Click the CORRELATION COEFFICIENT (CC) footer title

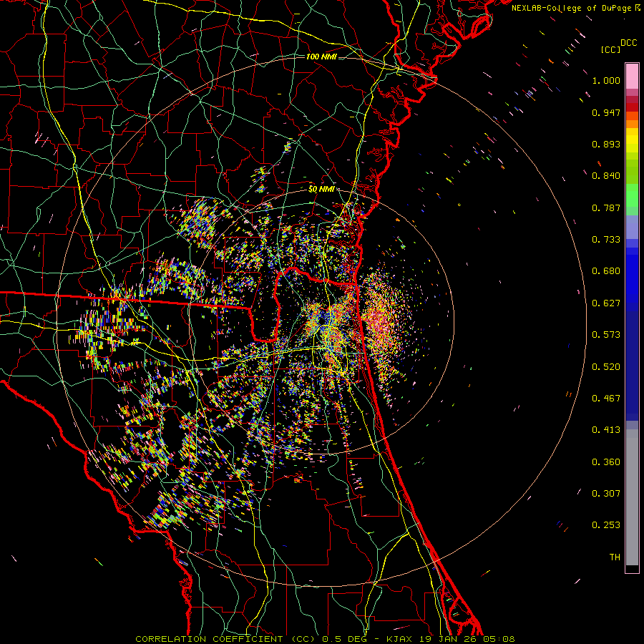point(225,639)
